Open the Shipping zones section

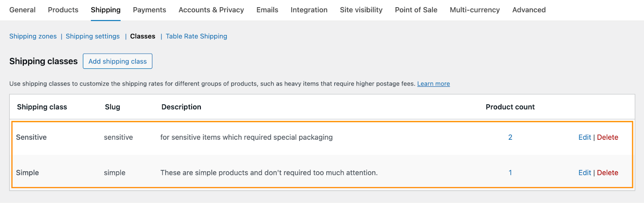click(x=33, y=36)
